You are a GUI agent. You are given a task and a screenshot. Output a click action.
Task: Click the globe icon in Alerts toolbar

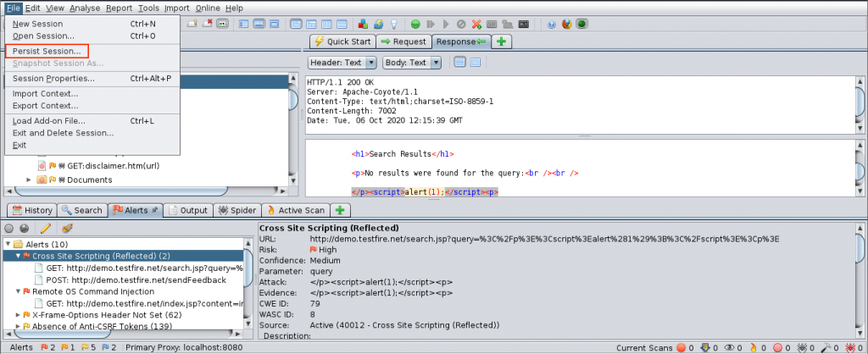[25, 228]
